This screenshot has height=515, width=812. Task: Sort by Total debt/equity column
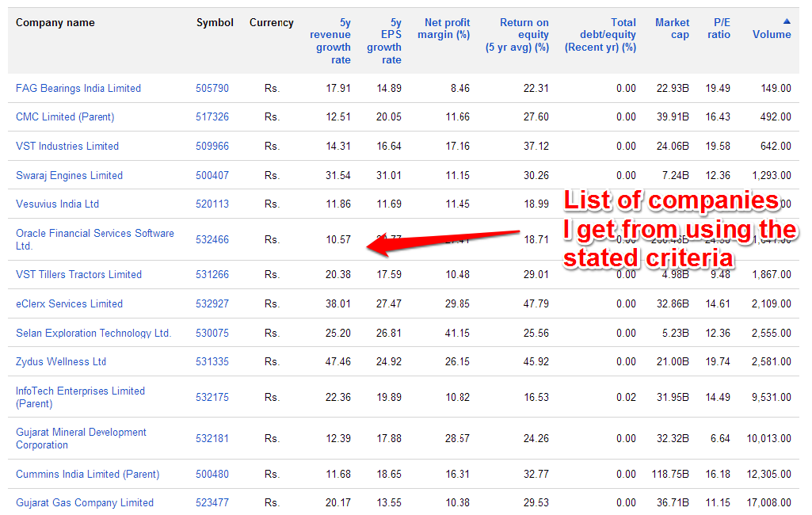pos(600,35)
